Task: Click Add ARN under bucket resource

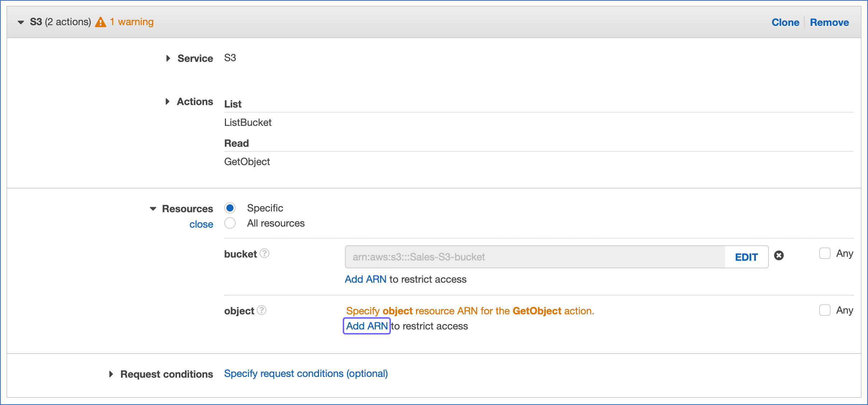Action: [365, 279]
